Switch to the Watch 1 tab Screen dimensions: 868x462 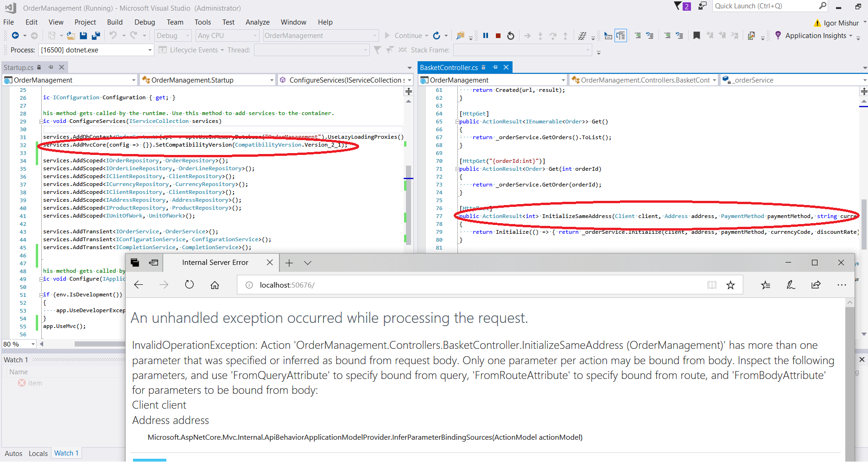66,453
